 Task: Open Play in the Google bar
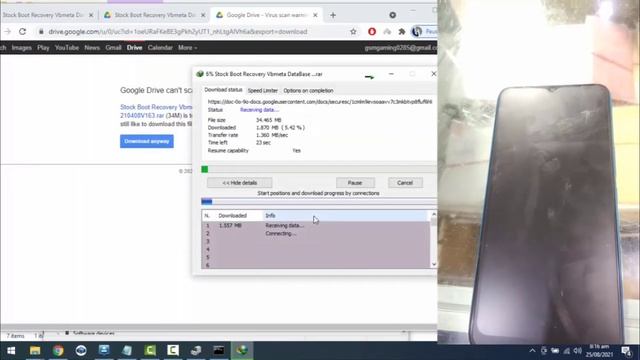coord(43,48)
